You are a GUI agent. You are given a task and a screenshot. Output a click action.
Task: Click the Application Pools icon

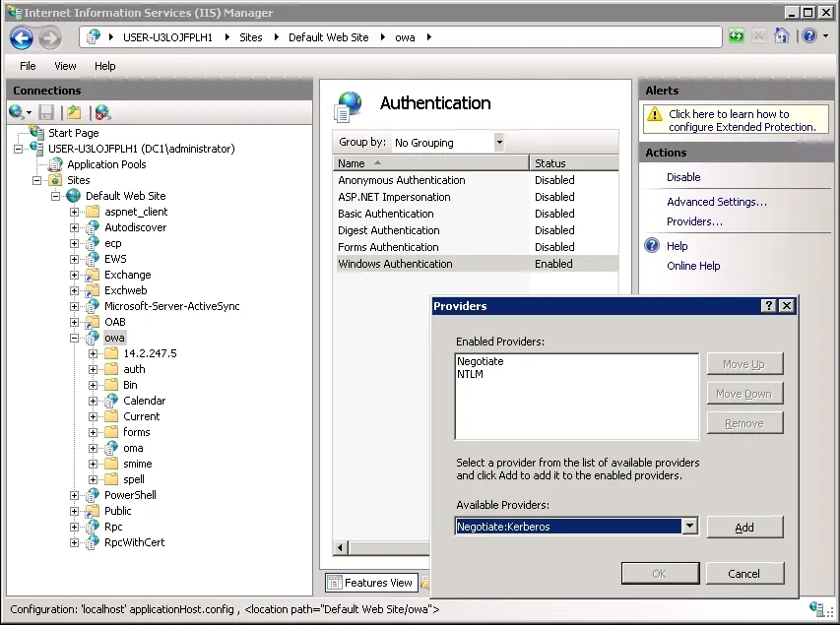pos(56,164)
